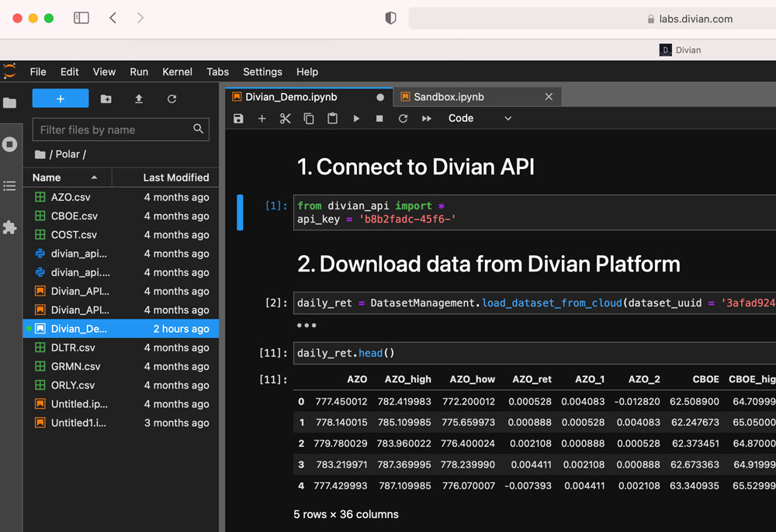Select the Untitled.ip... notebook file
This screenshot has width=776, height=532.
(x=121, y=403)
